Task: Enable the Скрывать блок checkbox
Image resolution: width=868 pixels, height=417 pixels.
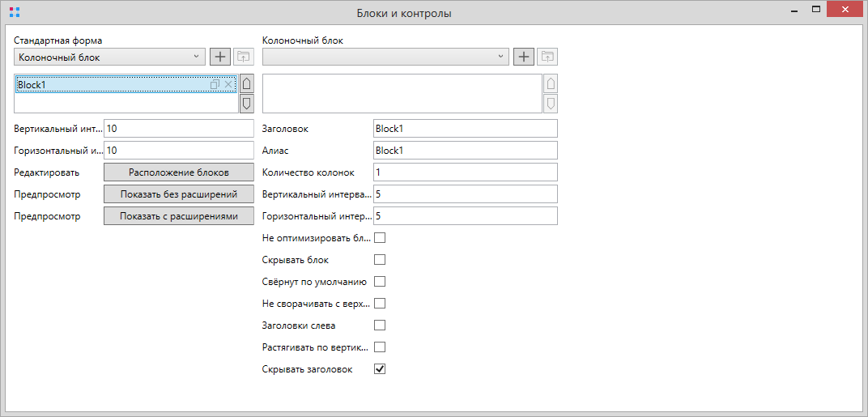Action: click(x=380, y=260)
